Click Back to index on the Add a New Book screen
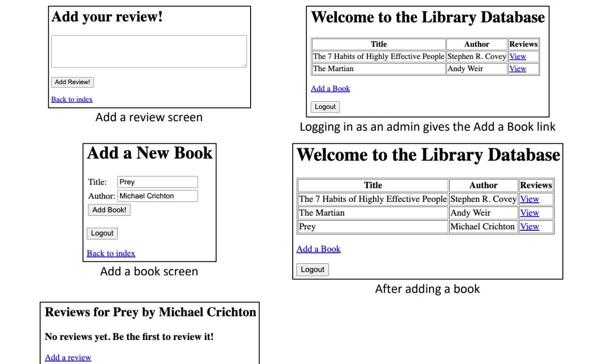The width and height of the screenshot is (607, 364). pos(110,253)
